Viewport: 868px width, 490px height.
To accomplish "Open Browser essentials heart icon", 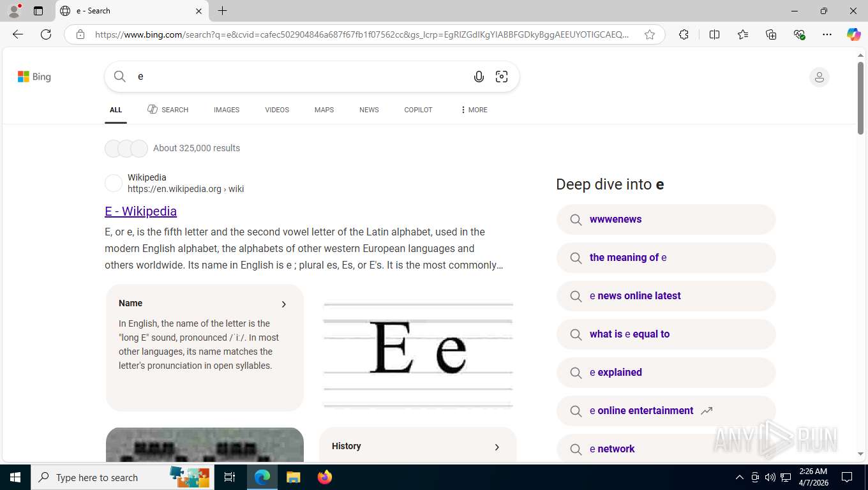I will pos(799,34).
